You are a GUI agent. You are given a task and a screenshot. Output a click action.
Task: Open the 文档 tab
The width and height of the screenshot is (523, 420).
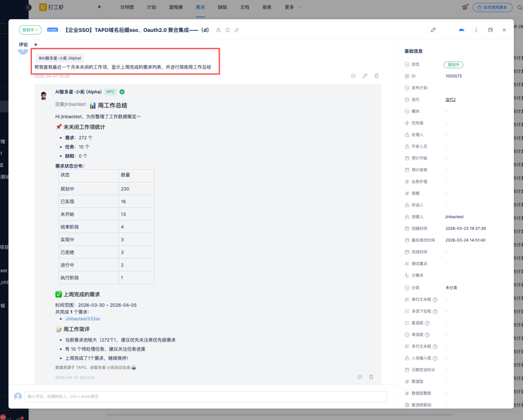click(x=245, y=7)
